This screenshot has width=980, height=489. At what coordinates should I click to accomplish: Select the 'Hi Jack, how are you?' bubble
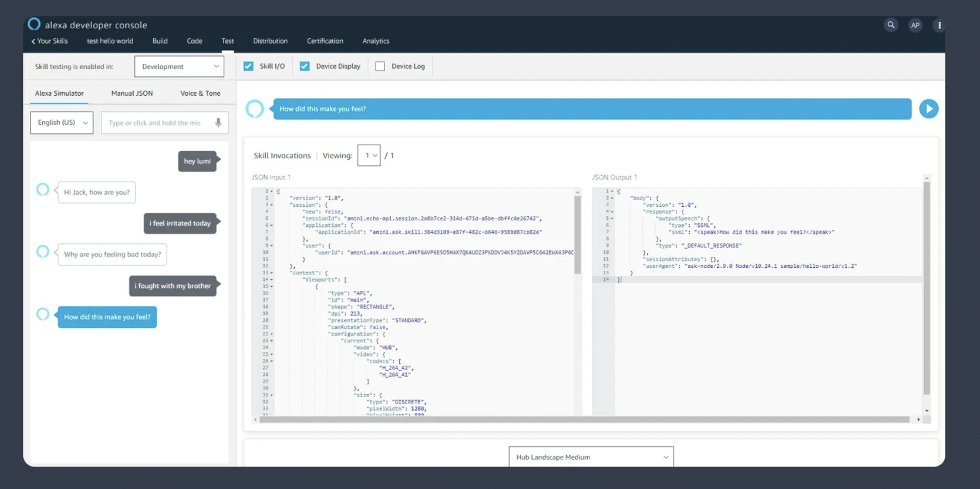tap(97, 192)
